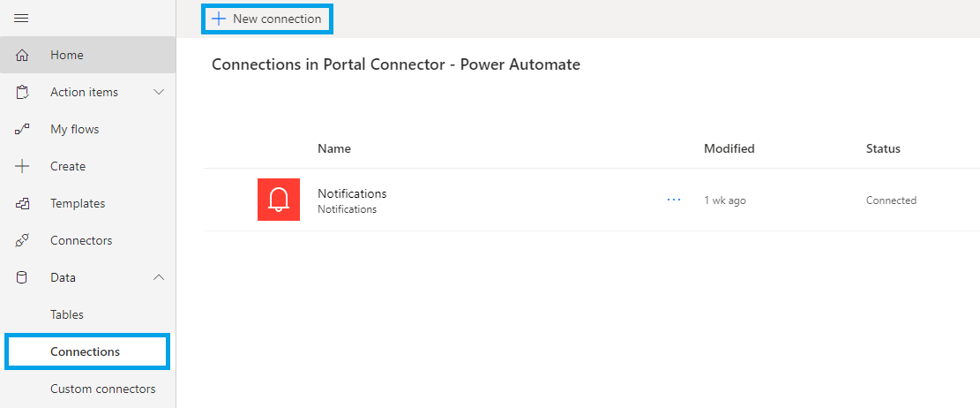Image resolution: width=980 pixels, height=408 pixels.
Task: Click the '1 wk ago' modified value
Action: tap(725, 200)
